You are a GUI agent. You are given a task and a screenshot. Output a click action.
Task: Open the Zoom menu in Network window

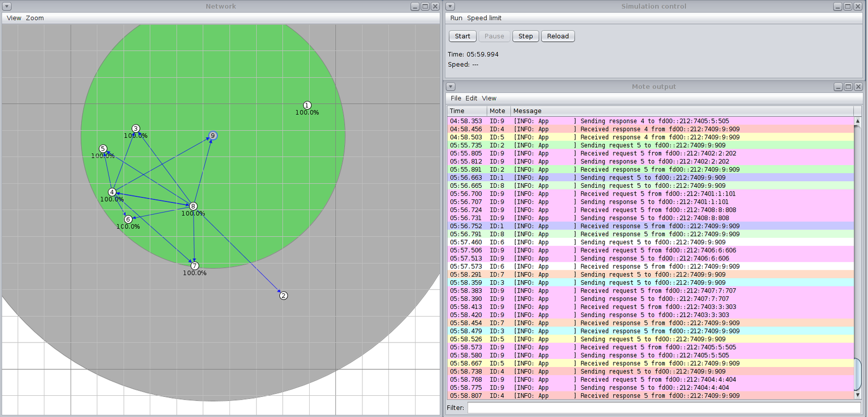35,18
